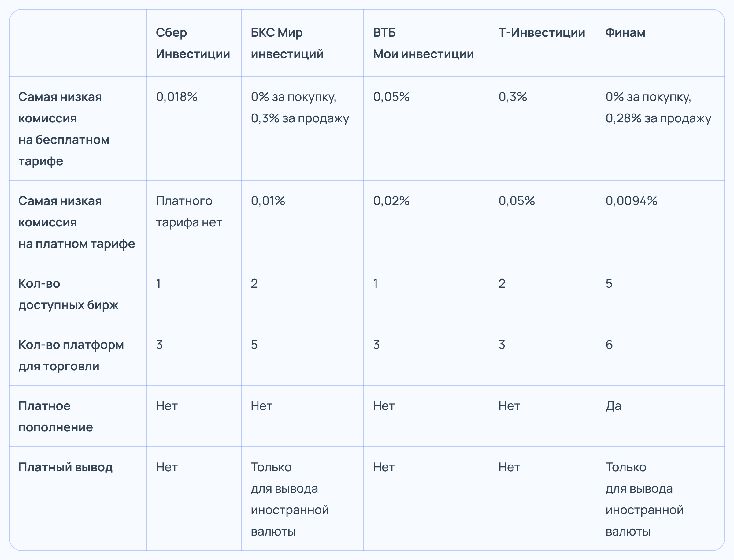The image size is (734, 560).
Task: Click the Кол-во платформ для торговли label
Action: pos(71,355)
